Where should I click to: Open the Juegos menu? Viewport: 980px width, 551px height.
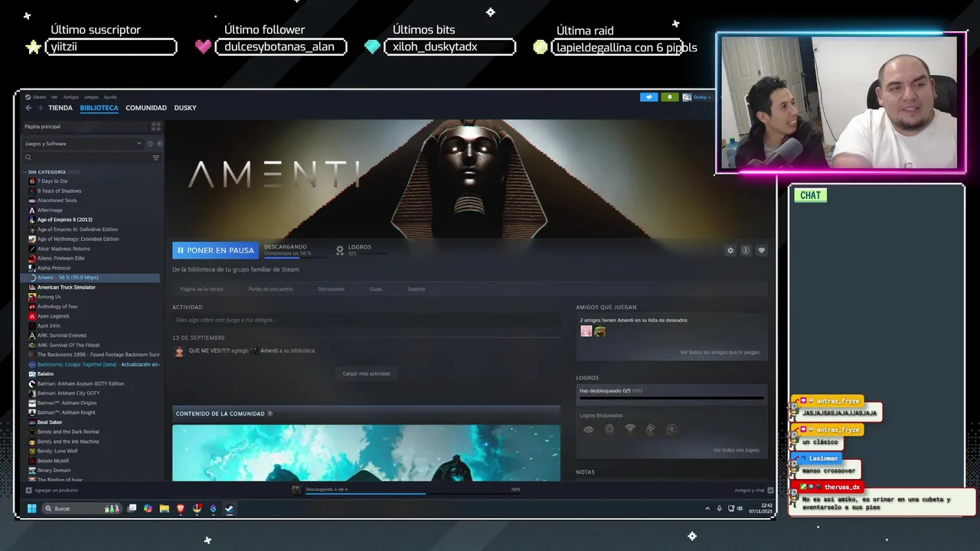(x=91, y=97)
